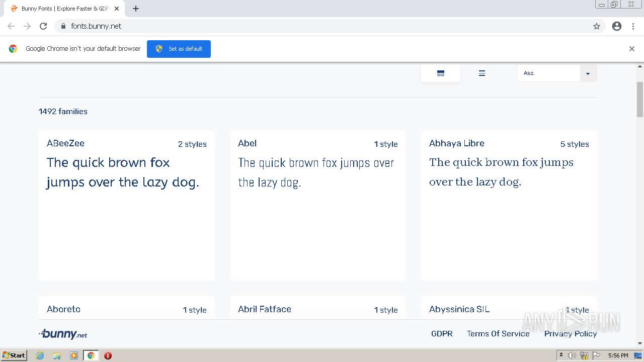Open the Privacy Policy link

pos(571,334)
